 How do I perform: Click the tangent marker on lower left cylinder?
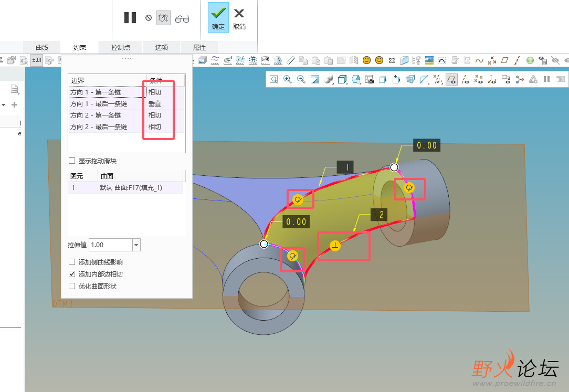point(292,256)
